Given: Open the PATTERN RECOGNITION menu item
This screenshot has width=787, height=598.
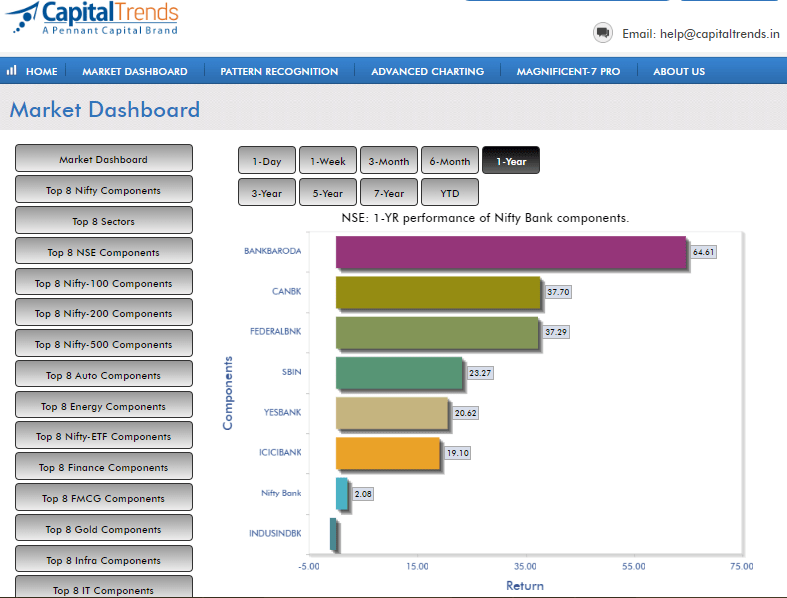Looking at the screenshot, I should 279,71.
